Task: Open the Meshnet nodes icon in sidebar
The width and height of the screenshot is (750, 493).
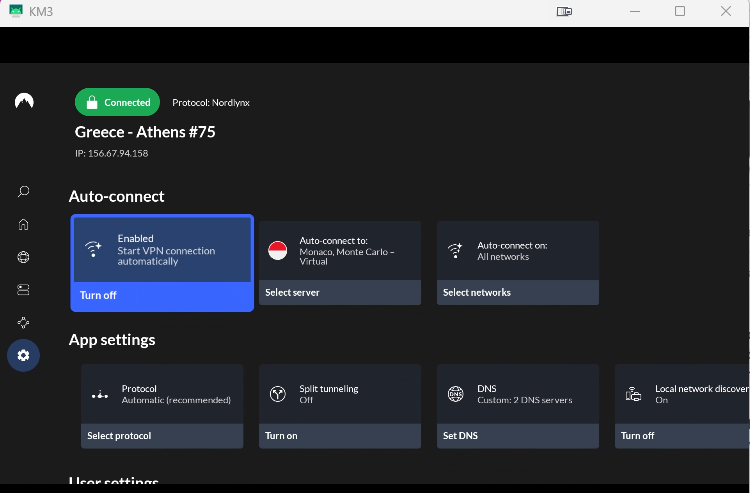Action: 23,323
